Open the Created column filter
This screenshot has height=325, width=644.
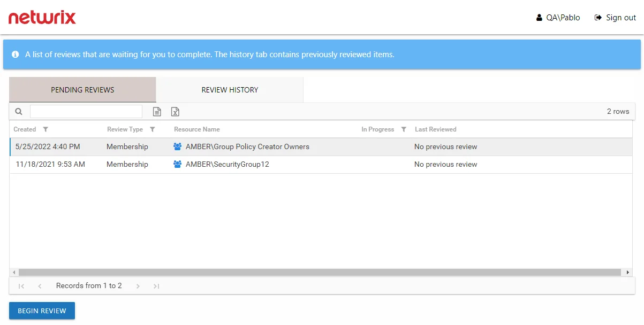tap(46, 129)
